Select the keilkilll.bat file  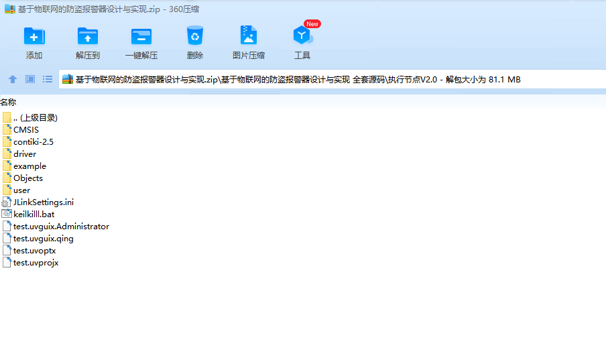[x=28, y=214]
